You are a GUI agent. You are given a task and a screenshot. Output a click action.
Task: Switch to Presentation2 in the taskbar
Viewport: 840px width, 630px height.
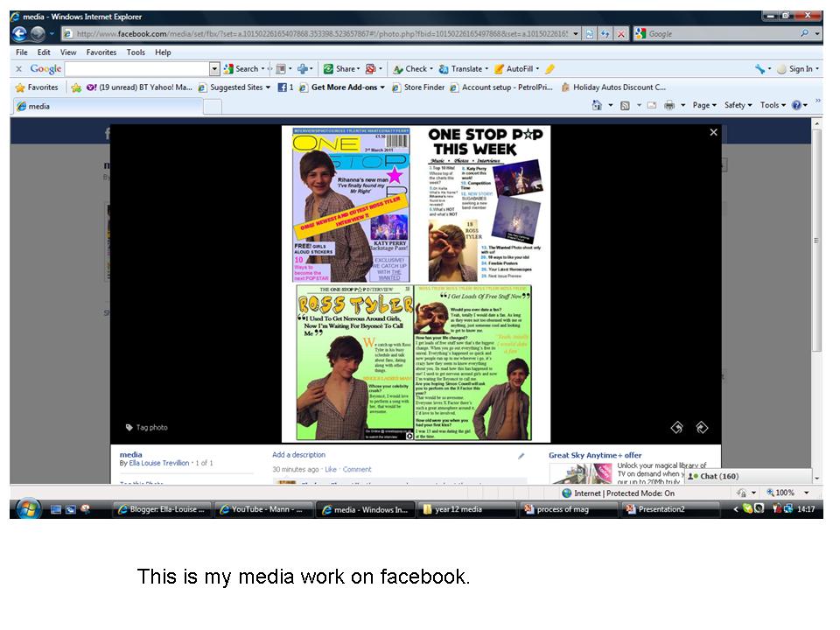tap(669, 509)
